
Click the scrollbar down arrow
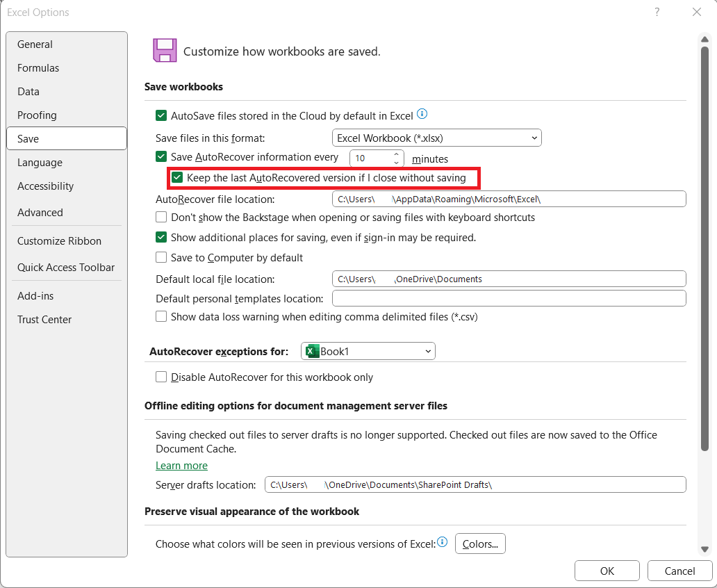point(704,550)
